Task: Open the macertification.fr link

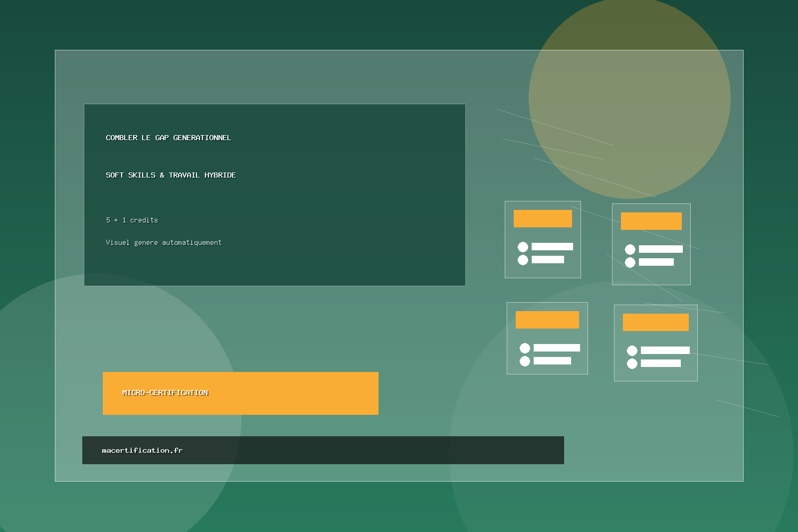Action: (142, 450)
